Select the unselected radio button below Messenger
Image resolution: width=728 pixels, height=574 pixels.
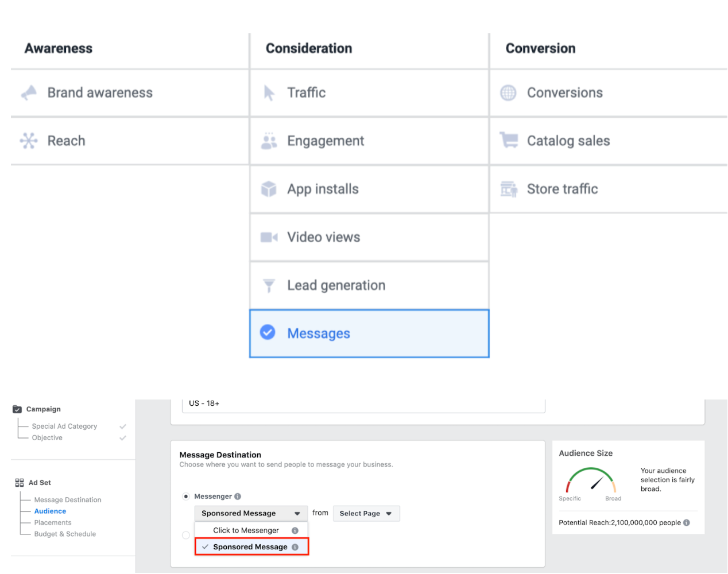tap(186, 536)
